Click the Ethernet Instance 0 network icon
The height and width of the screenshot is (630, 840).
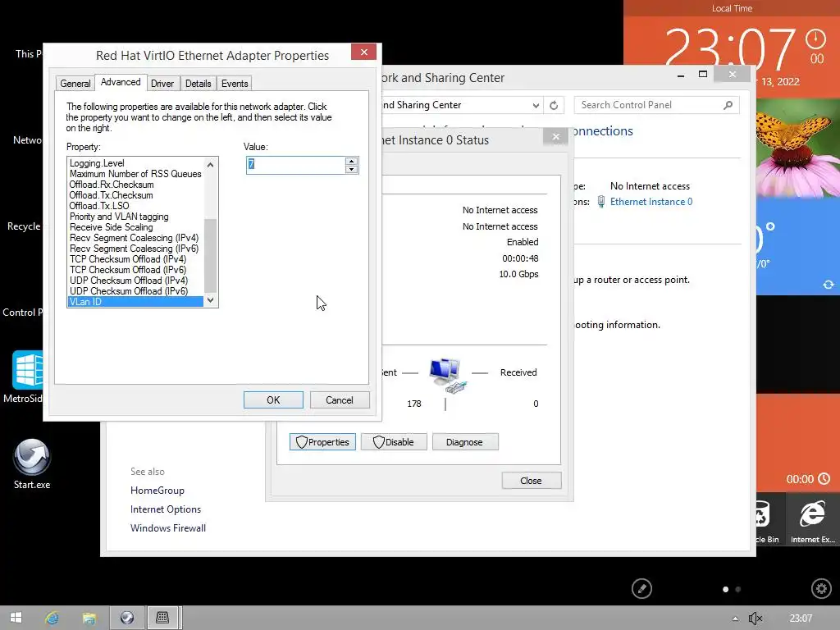tap(601, 202)
